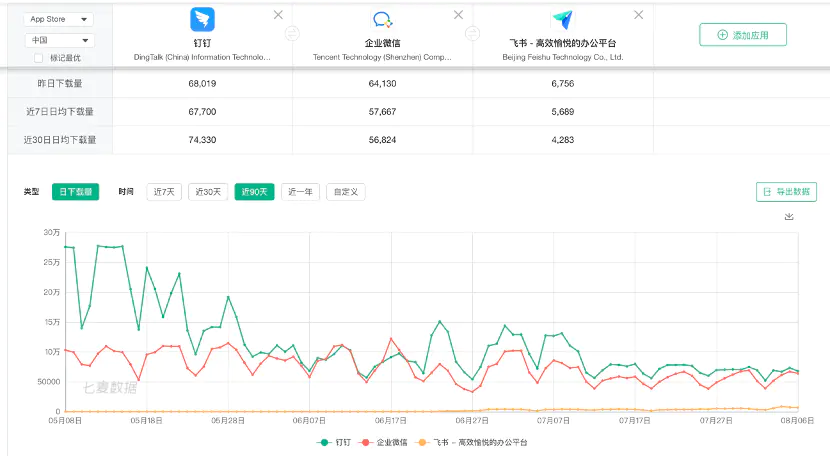The image size is (830, 456).
Task: Click the chart download icon
Action: tap(789, 217)
